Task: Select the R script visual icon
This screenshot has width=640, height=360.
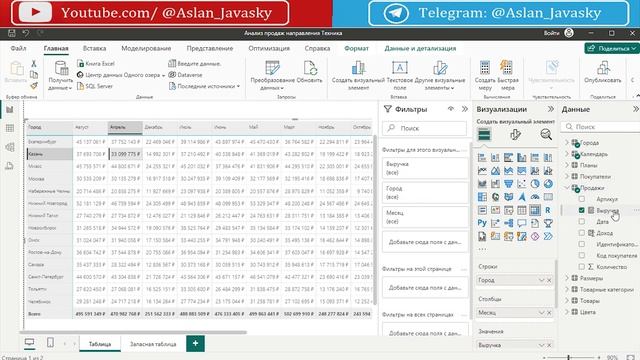Action: 548,210
